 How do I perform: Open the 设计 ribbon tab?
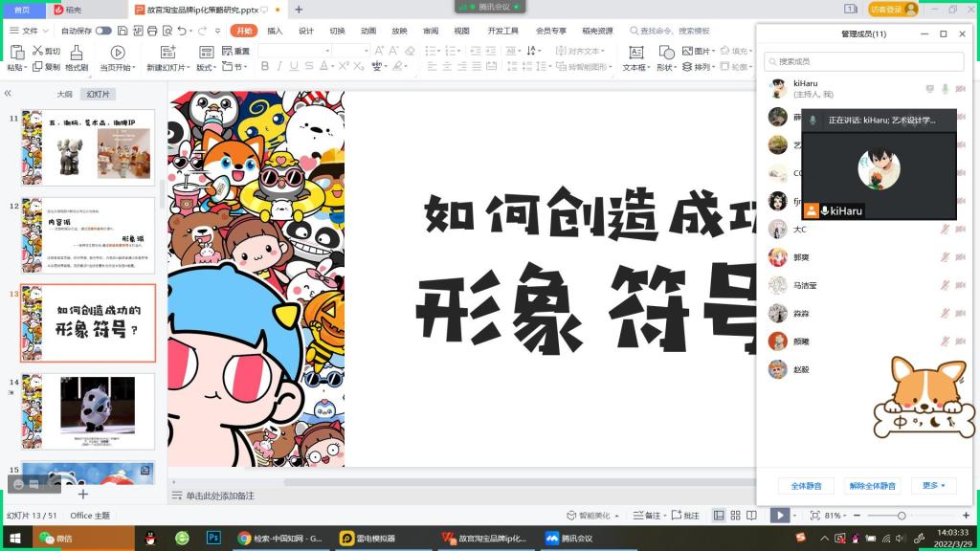306,31
